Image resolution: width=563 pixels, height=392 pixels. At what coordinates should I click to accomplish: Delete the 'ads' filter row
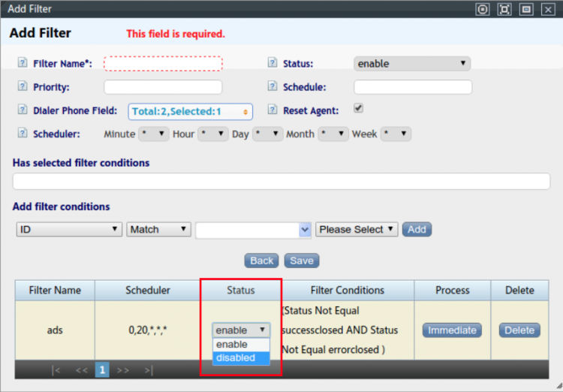519,330
